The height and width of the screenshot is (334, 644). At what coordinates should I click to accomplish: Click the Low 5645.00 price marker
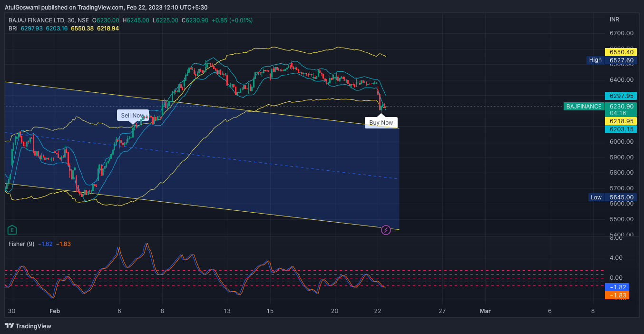pos(613,197)
